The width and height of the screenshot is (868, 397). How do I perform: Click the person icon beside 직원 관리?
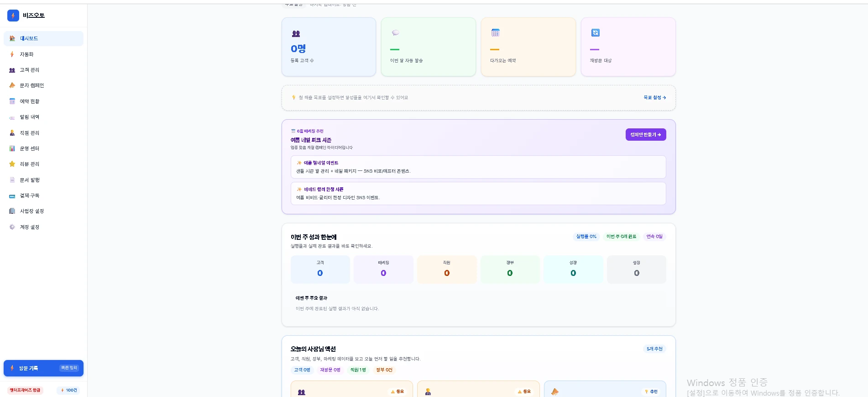tap(12, 133)
